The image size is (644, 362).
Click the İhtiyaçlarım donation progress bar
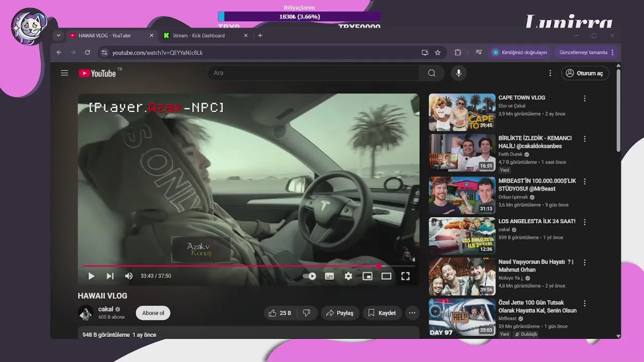299,17
